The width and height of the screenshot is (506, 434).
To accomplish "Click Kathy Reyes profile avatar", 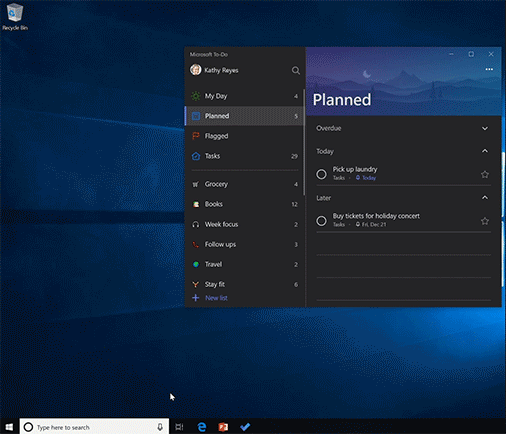I will pyautogui.click(x=196, y=70).
